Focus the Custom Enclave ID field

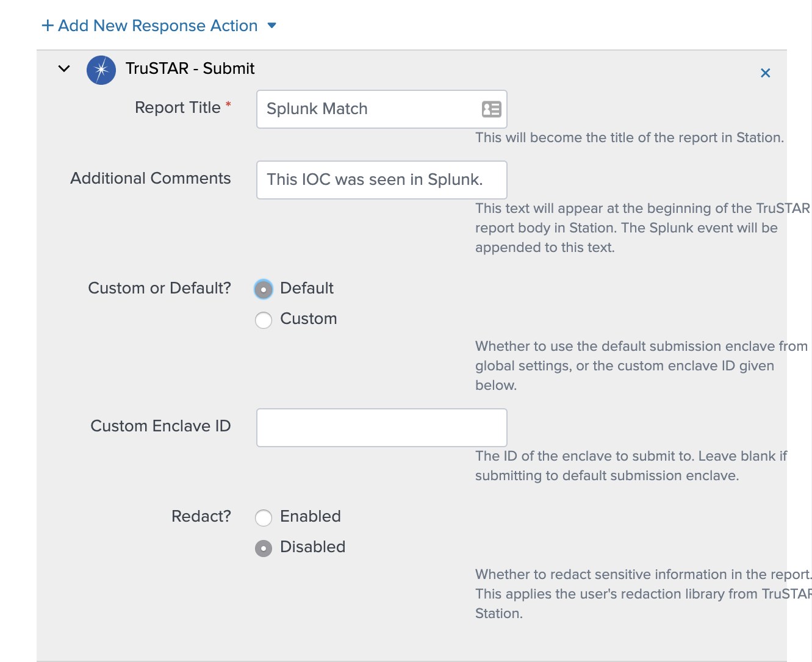click(x=382, y=428)
